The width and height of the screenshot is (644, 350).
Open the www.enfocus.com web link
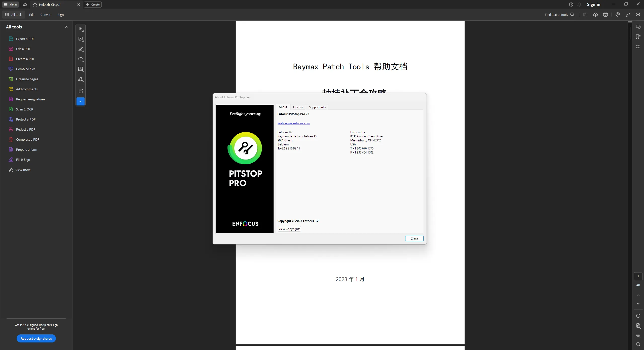pos(294,123)
